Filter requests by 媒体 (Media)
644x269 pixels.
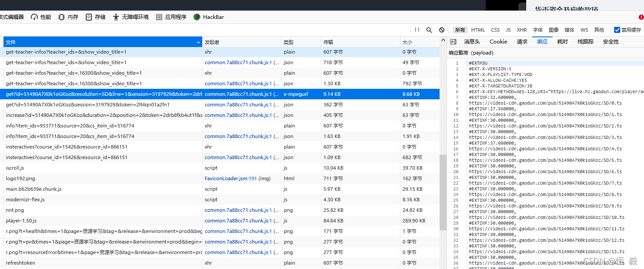570,30
